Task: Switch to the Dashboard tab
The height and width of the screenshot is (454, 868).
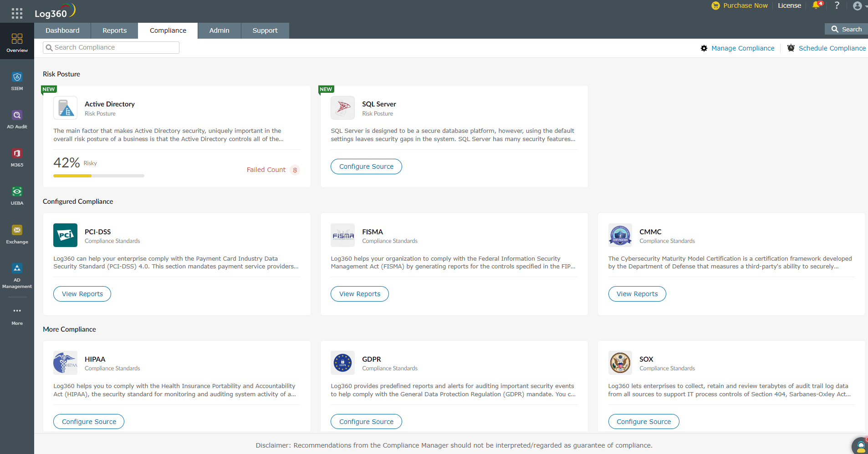Action: (x=62, y=30)
